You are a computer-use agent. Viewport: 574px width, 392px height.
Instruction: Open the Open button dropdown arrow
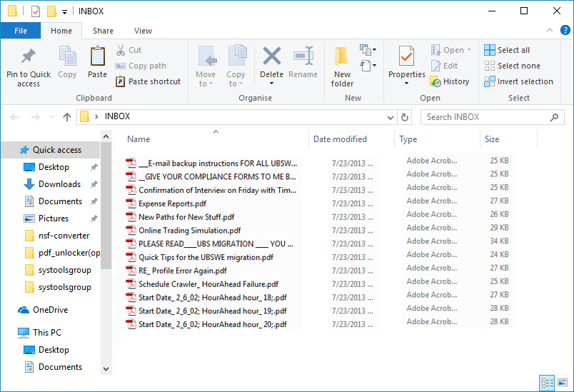[x=469, y=50]
